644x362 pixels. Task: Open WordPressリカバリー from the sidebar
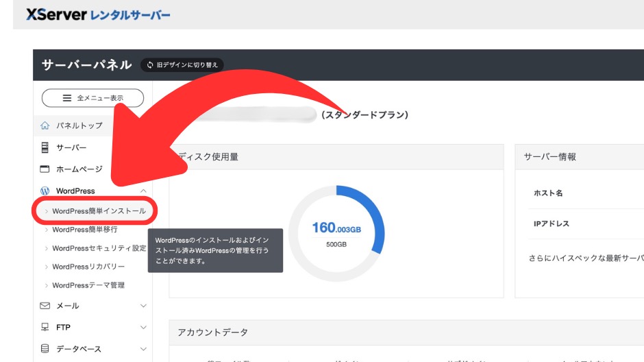88,267
